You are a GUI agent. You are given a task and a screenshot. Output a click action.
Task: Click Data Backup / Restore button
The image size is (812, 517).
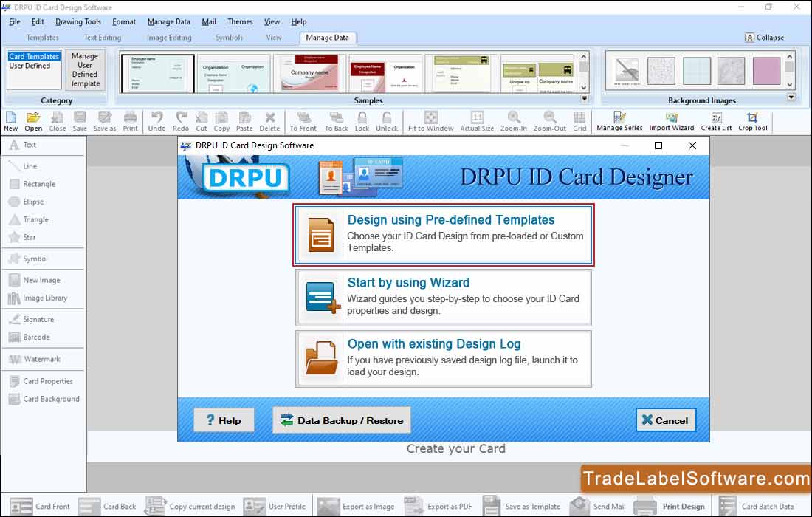click(x=341, y=420)
